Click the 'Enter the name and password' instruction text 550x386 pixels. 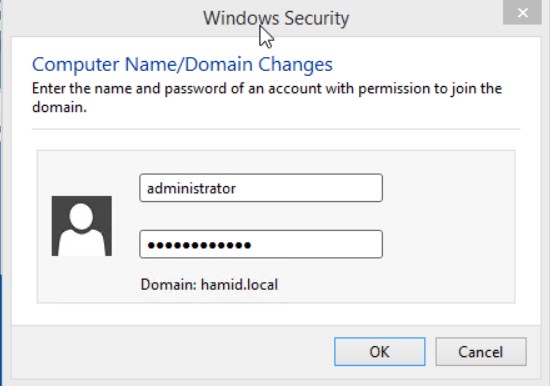pyautogui.click(x=267, y=98)
